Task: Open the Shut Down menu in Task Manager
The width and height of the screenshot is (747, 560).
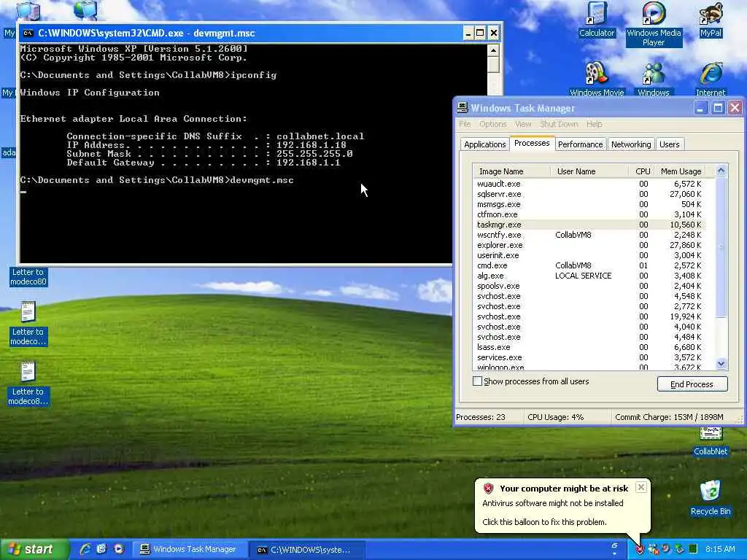Action: [x=559, y=124]
